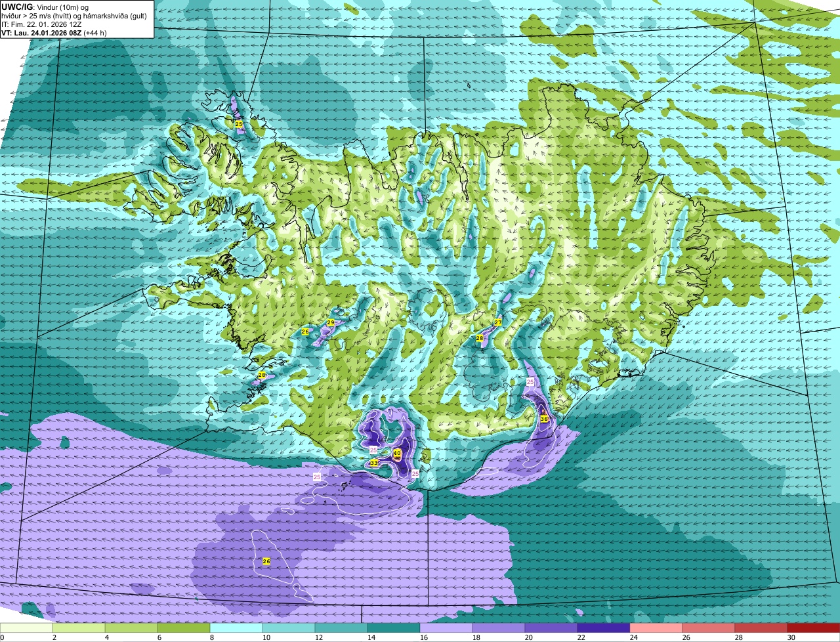840x642 pixels.
Task: Click the yellow 33 peak gust marker
Action: (374, 463)
